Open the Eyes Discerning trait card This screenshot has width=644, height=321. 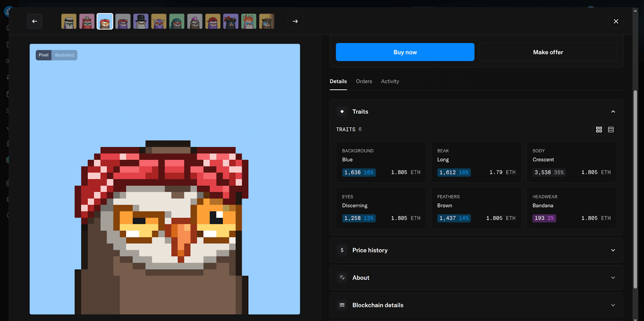tap(381, 208)
